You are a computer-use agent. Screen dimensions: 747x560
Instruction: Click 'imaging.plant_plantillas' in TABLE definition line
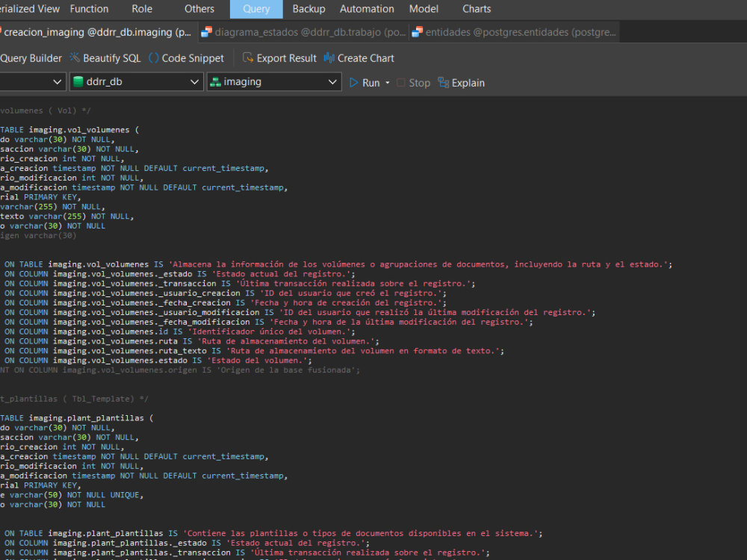(x=86, y=418)
